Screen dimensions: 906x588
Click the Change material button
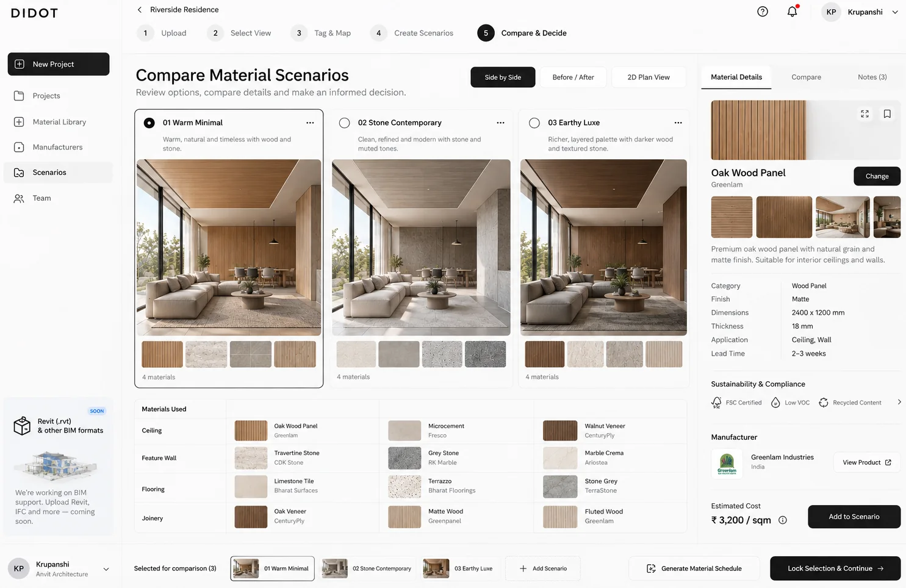(877, 176)
